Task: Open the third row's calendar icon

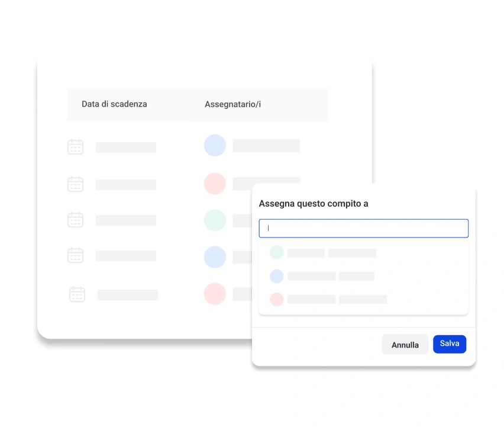Action: click(75, 220)
